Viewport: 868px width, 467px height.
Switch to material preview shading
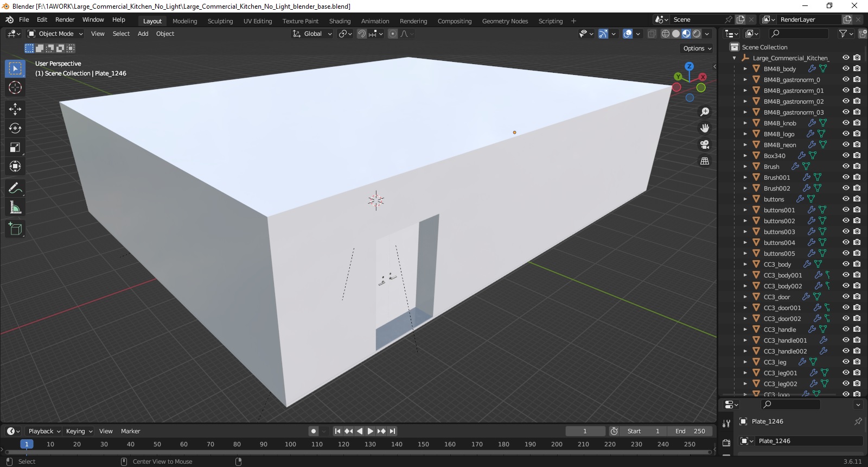(x=686, y=34)
